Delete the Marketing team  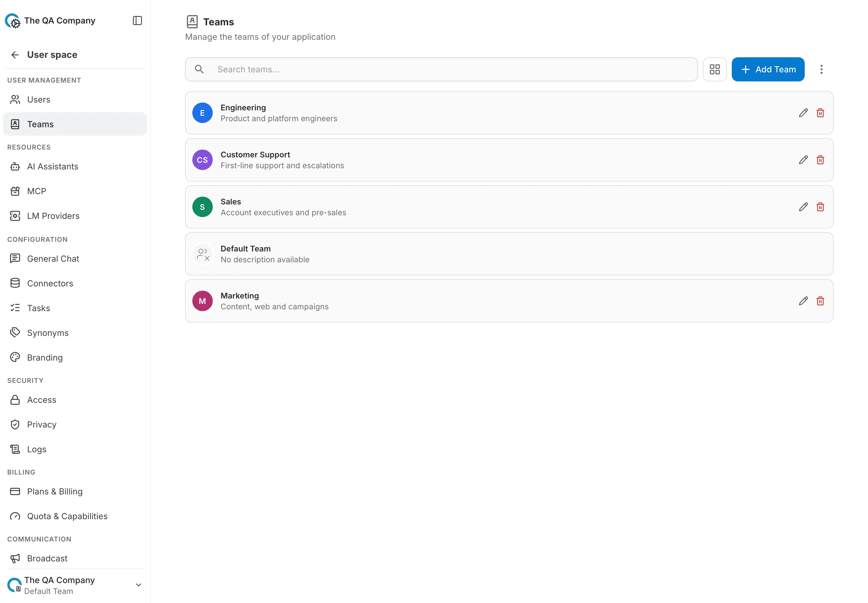pos(820,301)
